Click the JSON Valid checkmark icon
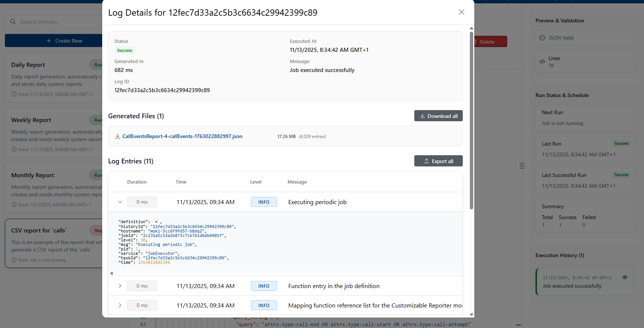644x328 pixels. coord(542,38)
